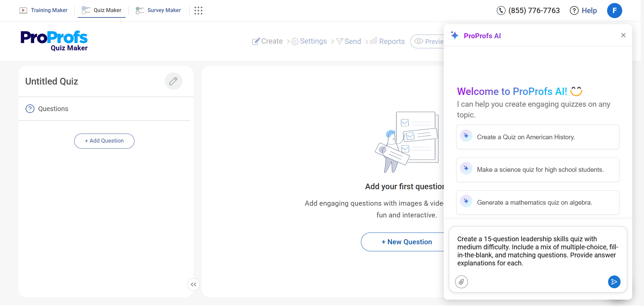644x306 pixels.
Task: Click inside the AI prompt text field
Action: [x=537, y=251]
